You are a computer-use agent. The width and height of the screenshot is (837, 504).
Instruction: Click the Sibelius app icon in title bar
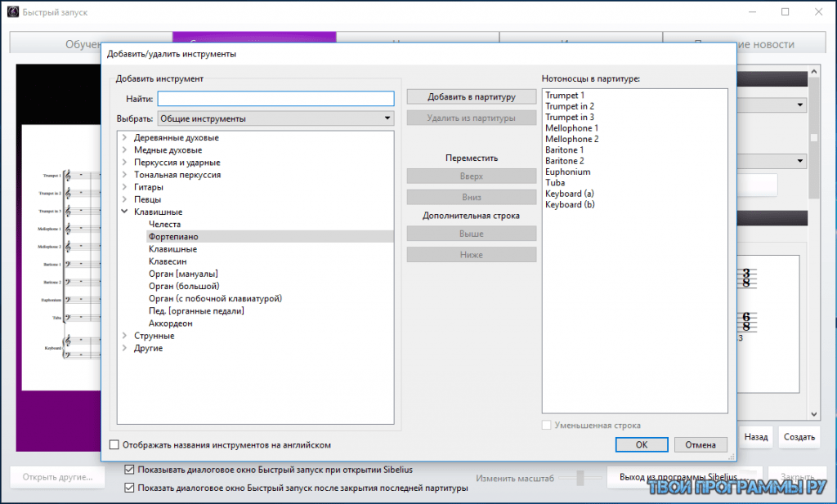pos(13,12)
